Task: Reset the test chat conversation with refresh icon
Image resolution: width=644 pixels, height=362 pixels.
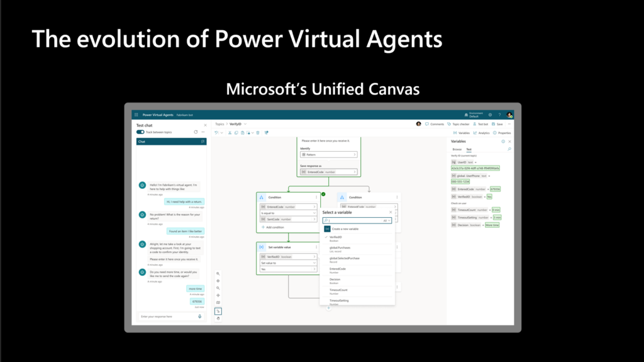Action: 196,132
